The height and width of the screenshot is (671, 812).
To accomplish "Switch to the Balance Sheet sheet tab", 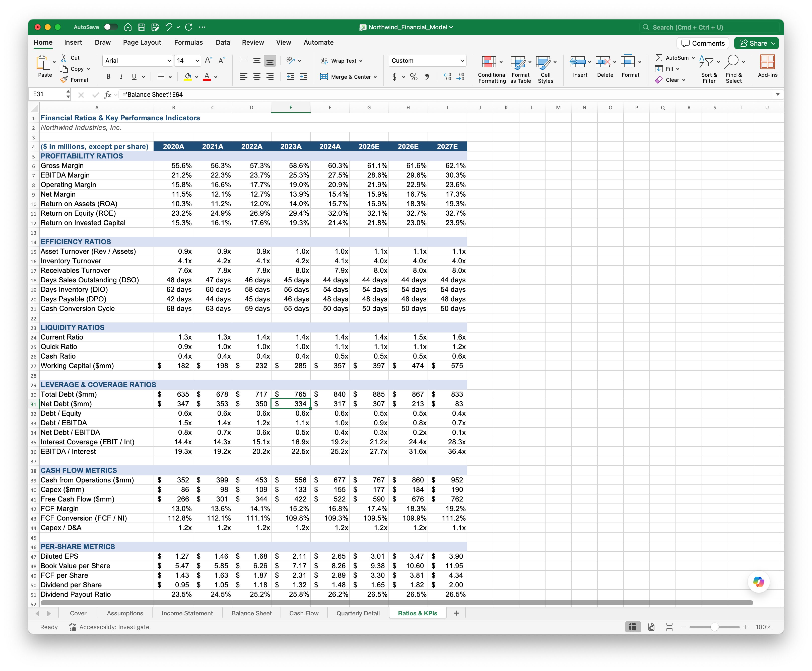I will [251, 613].
